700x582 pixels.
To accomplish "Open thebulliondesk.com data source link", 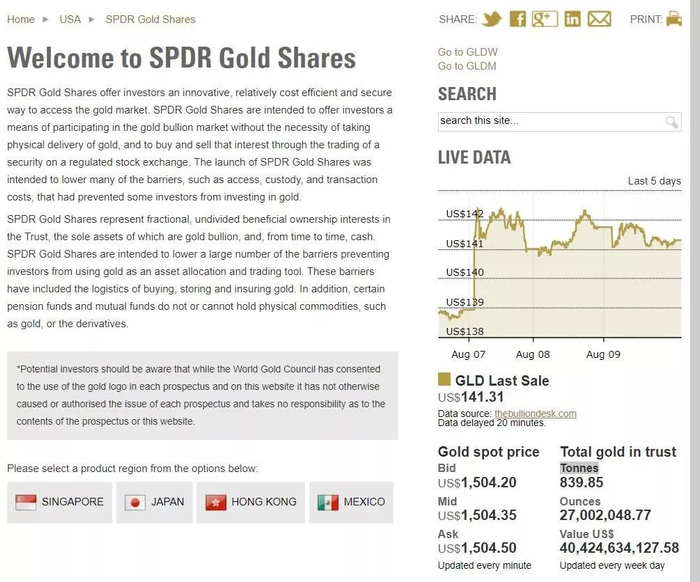I will pyautogui.click(x=535, y=414).
